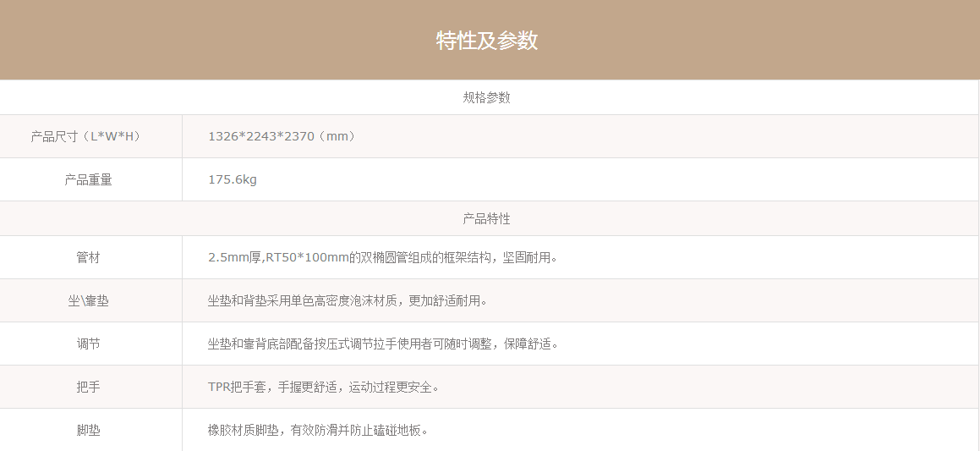The width and height of the screenshot is (980, 451).
Task: Click the 脚垫 row label
Action: tap(88, 430)
